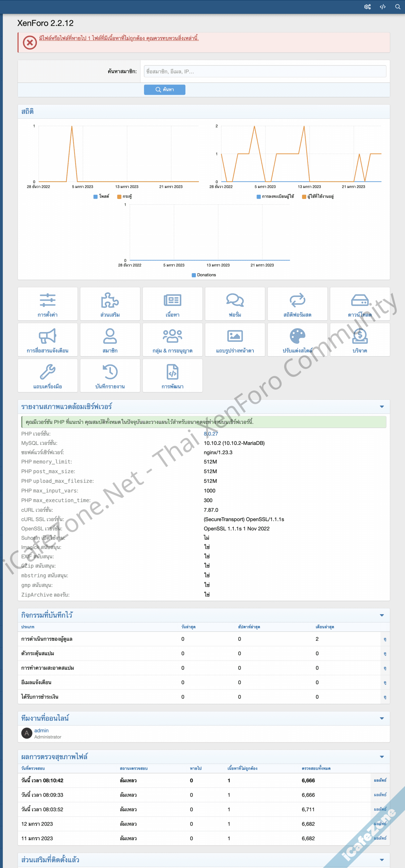Viewport: 405px width, 868px height.
Task: Open the admin user profile link
Action: point(41,730)
